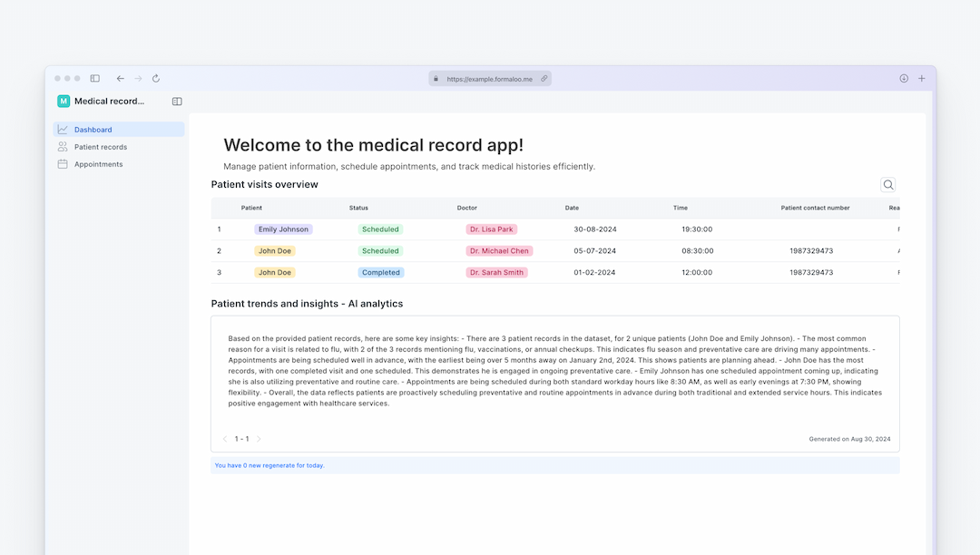Open a new tab with the plus button
The height and width of the screenshot is (555, 980).
(x=922, y=78)
